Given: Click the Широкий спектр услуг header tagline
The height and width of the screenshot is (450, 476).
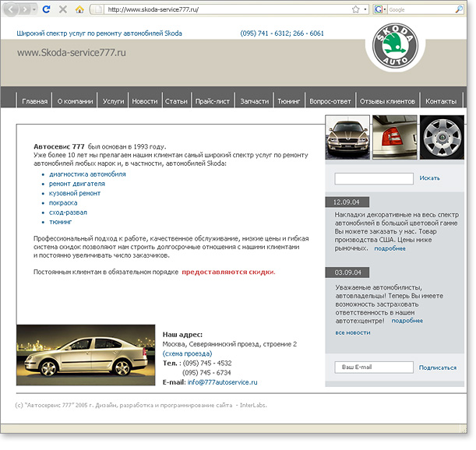Looking at the screenshot, I should point(99,33).
